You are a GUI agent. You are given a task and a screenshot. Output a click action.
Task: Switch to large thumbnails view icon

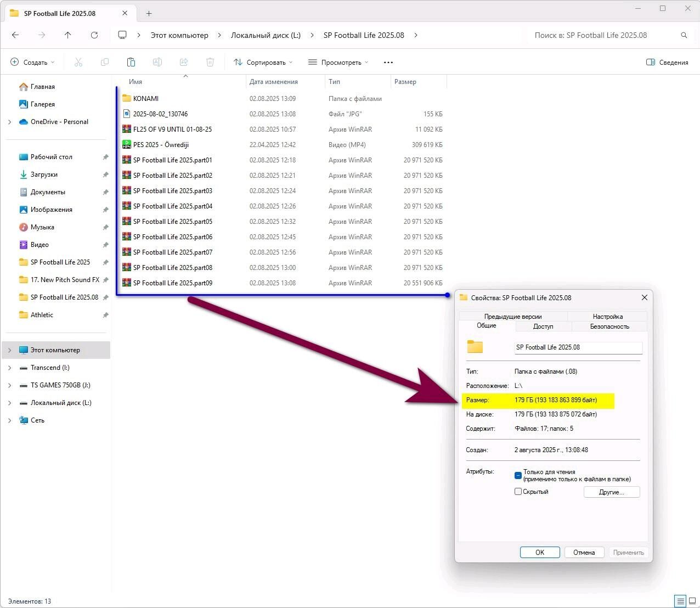(x=692, y=601)
